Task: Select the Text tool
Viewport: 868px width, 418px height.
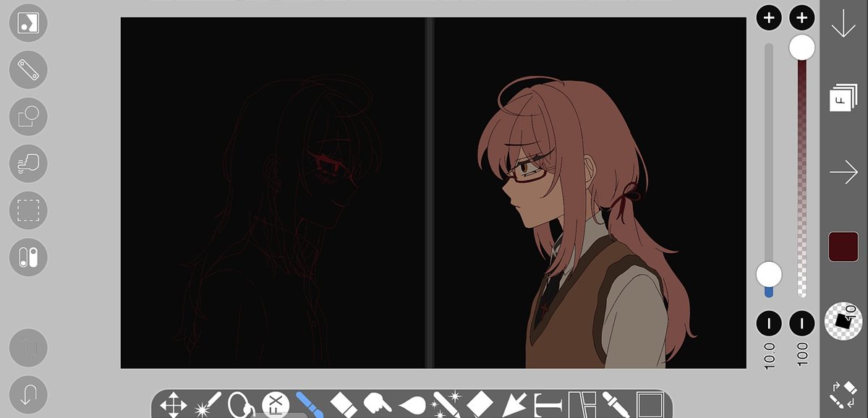Action: 547,404
